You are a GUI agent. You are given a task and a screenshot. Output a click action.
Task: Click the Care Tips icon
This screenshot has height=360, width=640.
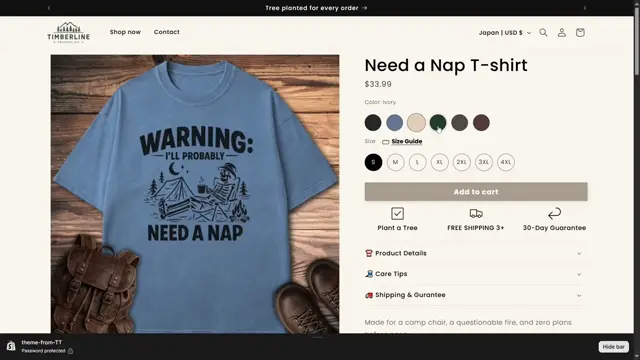369,274
